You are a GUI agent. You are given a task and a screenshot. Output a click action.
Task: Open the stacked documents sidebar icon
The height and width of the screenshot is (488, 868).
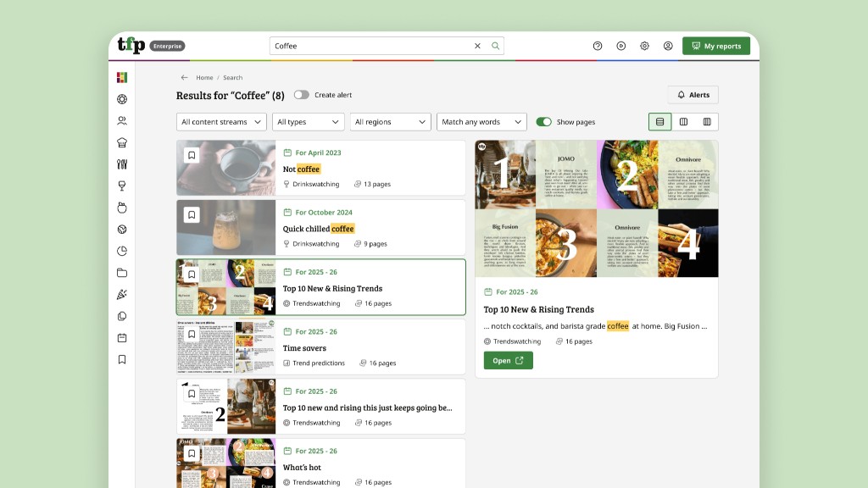[x=122, y=316]
